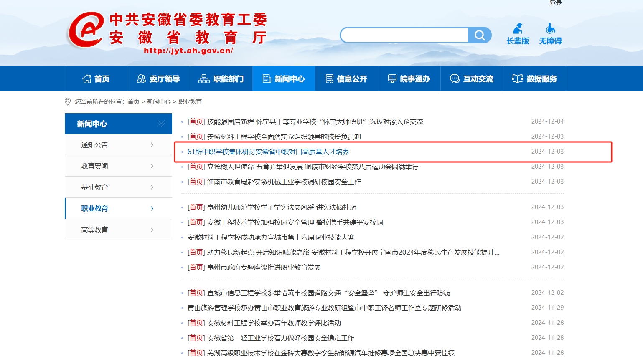Click the 登录 login link

pos(556,3)
